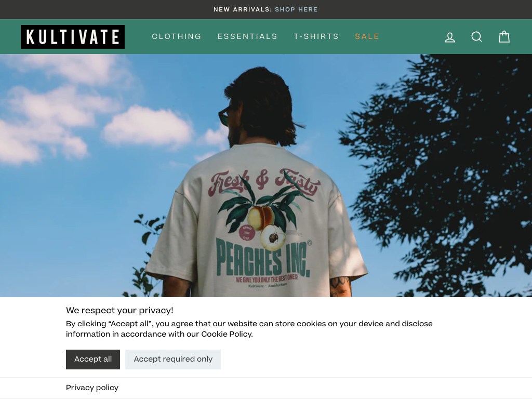Choose Accept required only
Viewport: 532px width, 399px height.
(173, 360)
